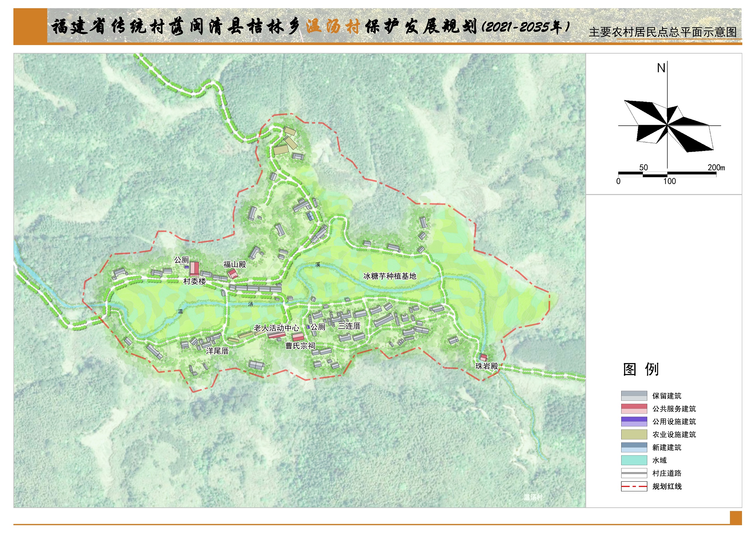Viewport: 756px width, 534px height.
Task: Click the 珠岩殿 label
Action: click(x=487, y=366)
